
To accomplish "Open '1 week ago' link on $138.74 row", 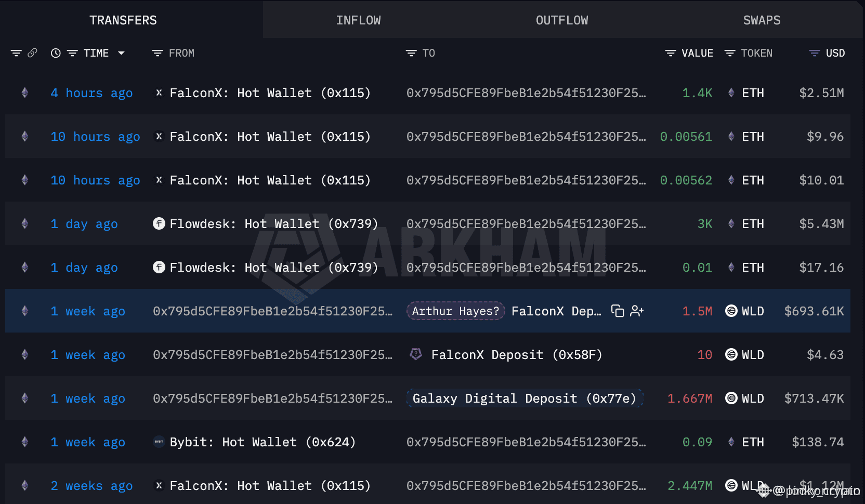I will 88,442.
